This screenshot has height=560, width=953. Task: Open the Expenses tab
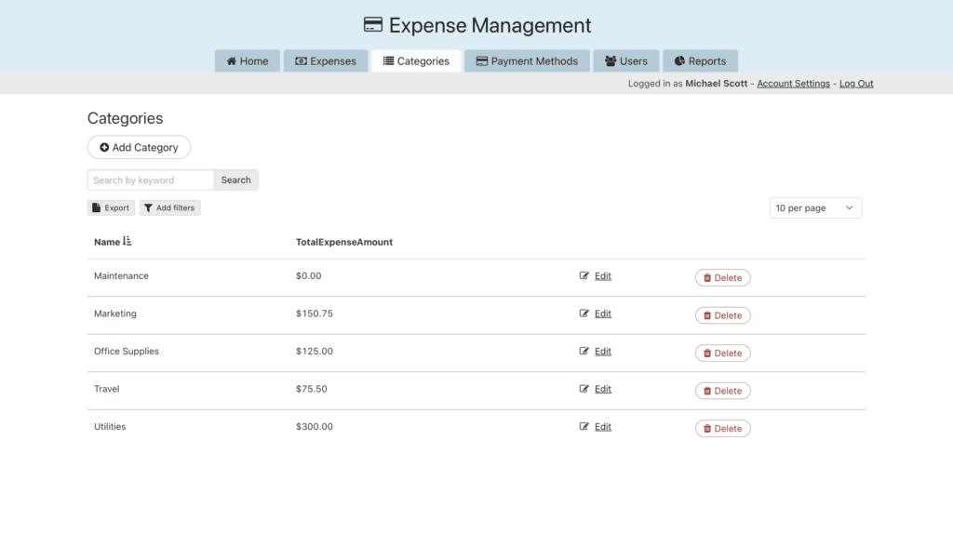pyautogui.click(x=326, y=61)
